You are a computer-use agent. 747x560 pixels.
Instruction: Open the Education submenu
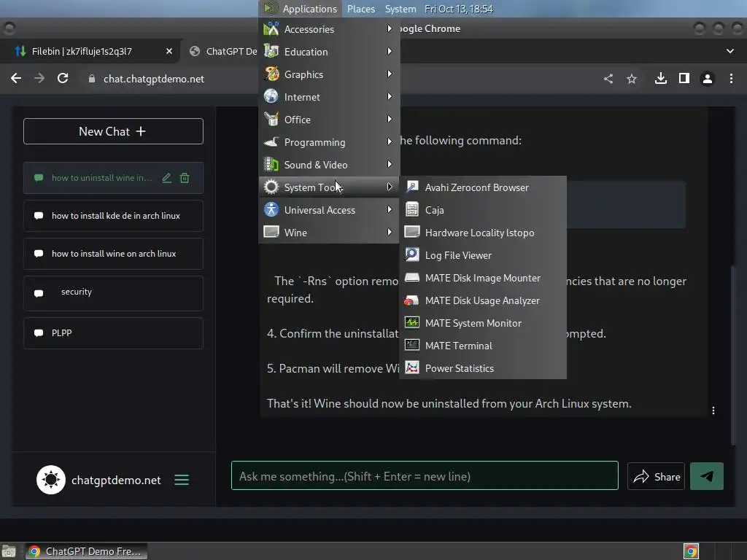pos(329,52)
